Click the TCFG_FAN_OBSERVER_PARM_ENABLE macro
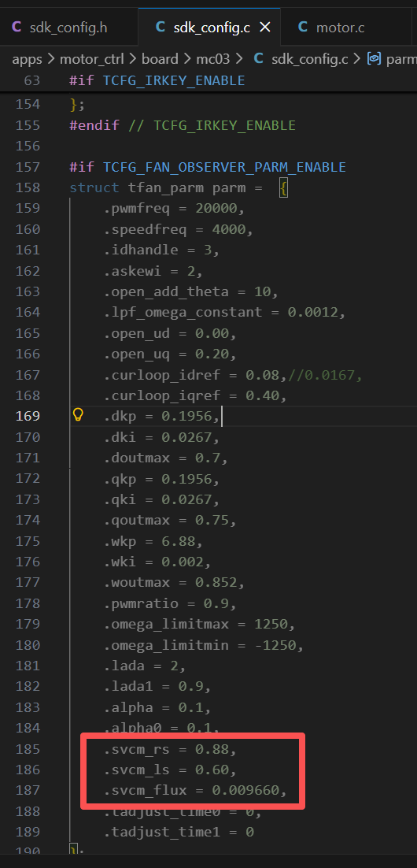Screen dimensions: 417x868 coord(224,167)
